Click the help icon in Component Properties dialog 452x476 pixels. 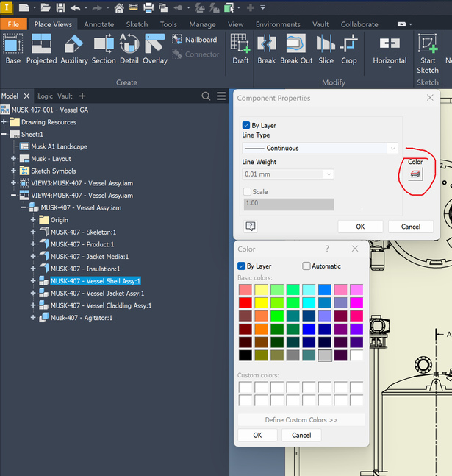pos(251,226)
